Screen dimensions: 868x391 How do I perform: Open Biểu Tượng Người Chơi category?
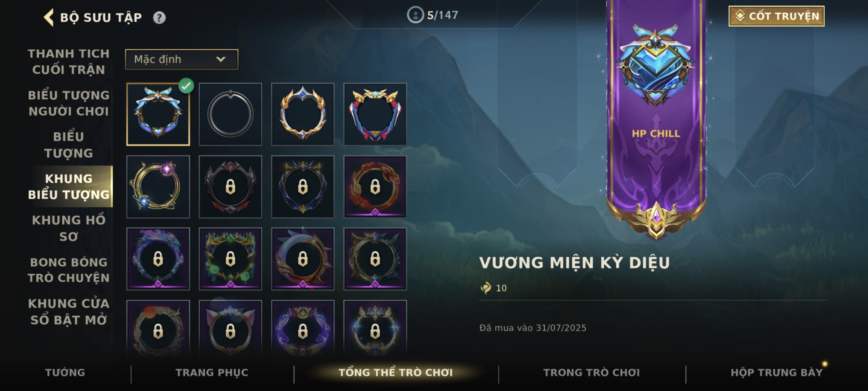click(x=69, y=103)
